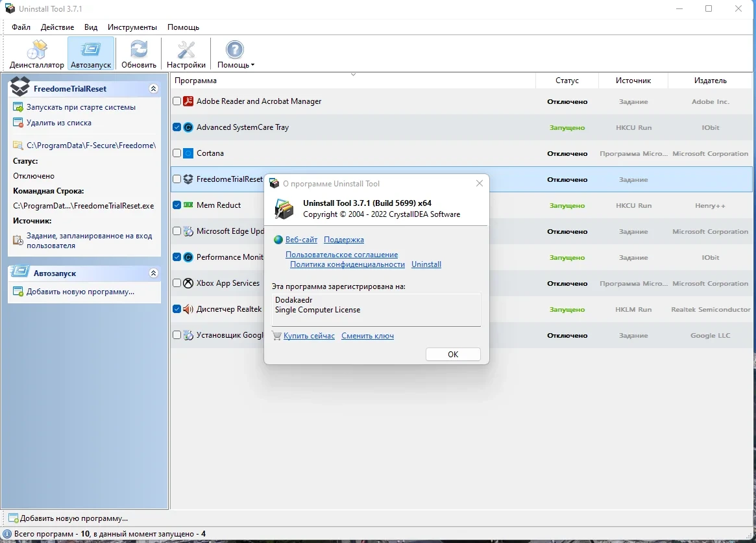
Task: Click the Microsoft Edge Update icon
Action: (x=189, y=231)
